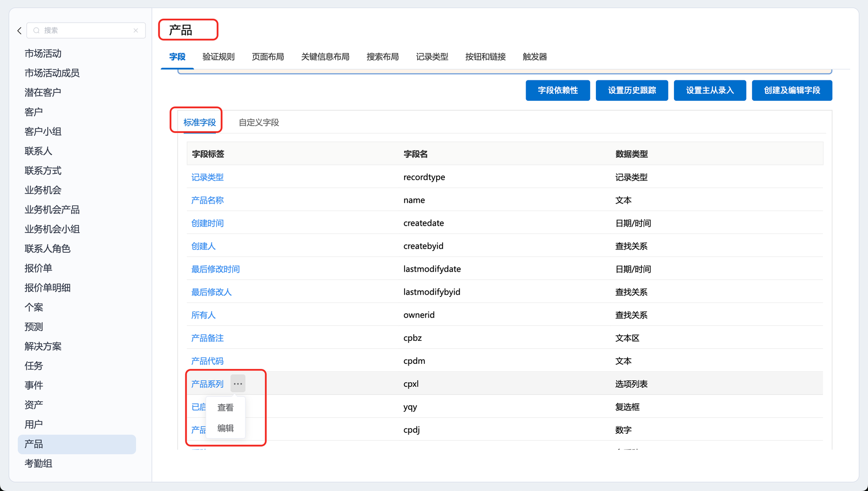Click the 设置历史跟踪 button
Image resolution: width=868 pixels, height=491 pixels.
(x=631, y=90)
